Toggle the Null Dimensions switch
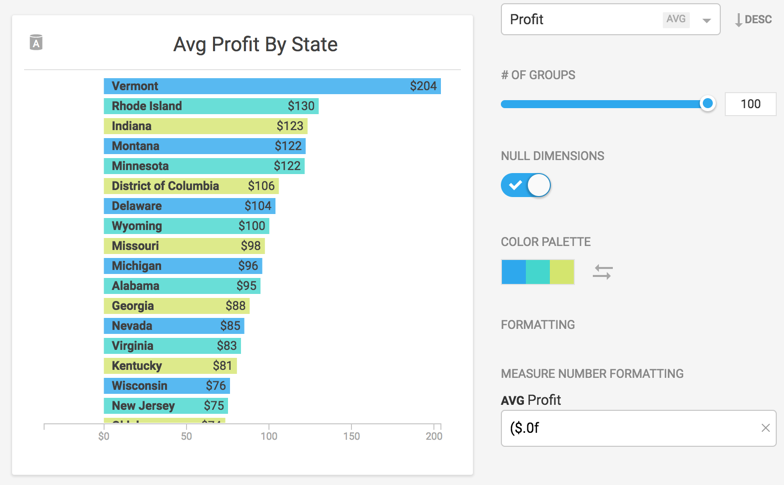Viewport: 784px width, 485px height. 526,185
